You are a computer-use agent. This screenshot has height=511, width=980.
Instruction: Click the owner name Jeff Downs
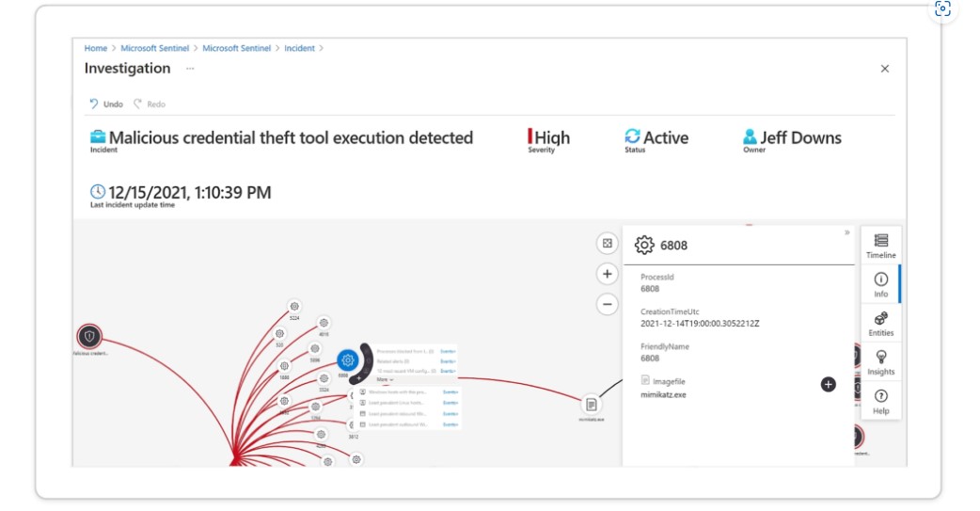tap(800, 137)
